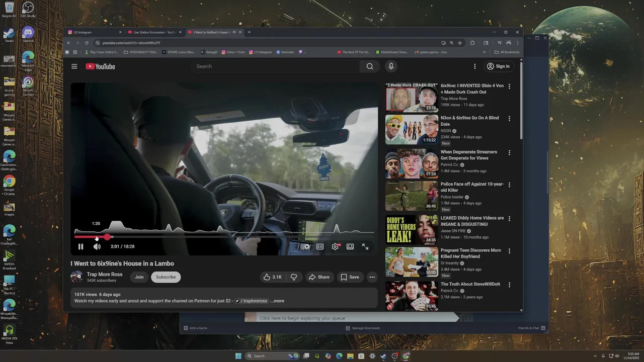This screenshot has height=362, width=644.
Task: Open the Windows Start menu
Action: click(x=238, y=356)
